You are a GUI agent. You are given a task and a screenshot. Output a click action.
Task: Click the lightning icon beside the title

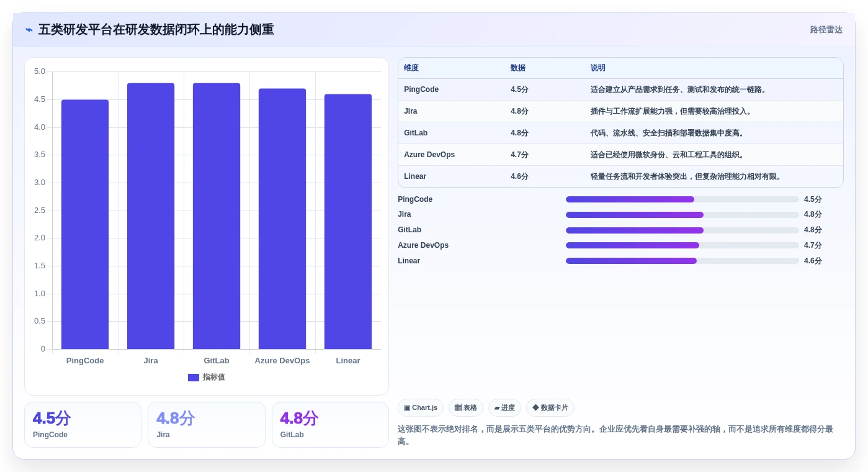29,30
